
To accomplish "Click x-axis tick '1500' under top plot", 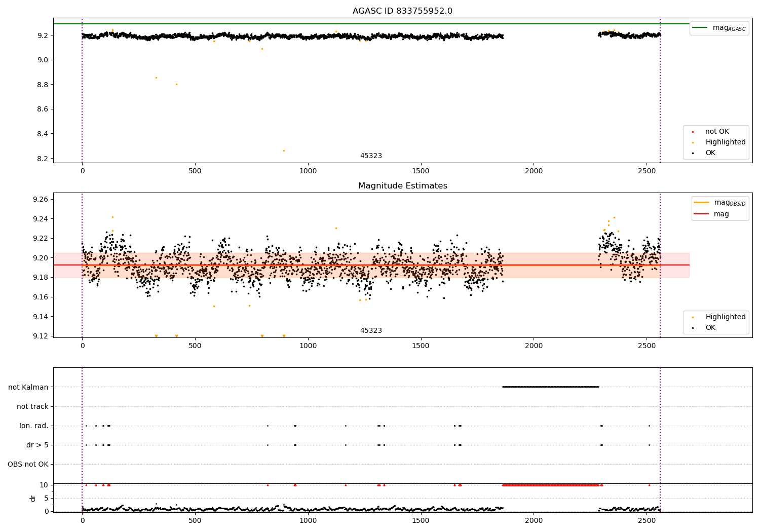I will (x=421, y=171).
